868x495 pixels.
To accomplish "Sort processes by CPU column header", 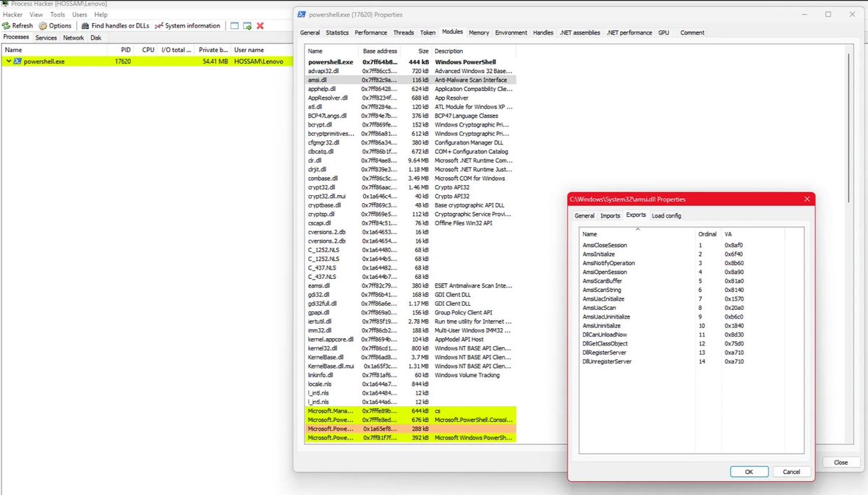I will tap(148, 50).
